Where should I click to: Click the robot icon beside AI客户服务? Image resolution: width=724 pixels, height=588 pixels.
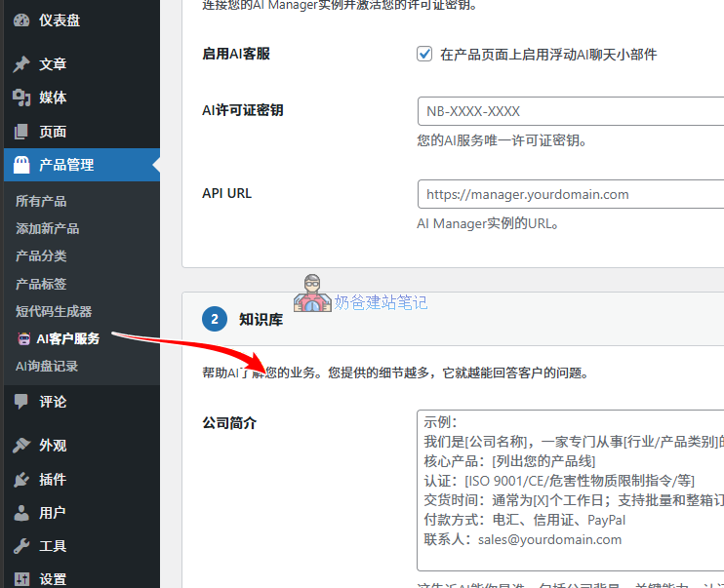tap(23, 338)
